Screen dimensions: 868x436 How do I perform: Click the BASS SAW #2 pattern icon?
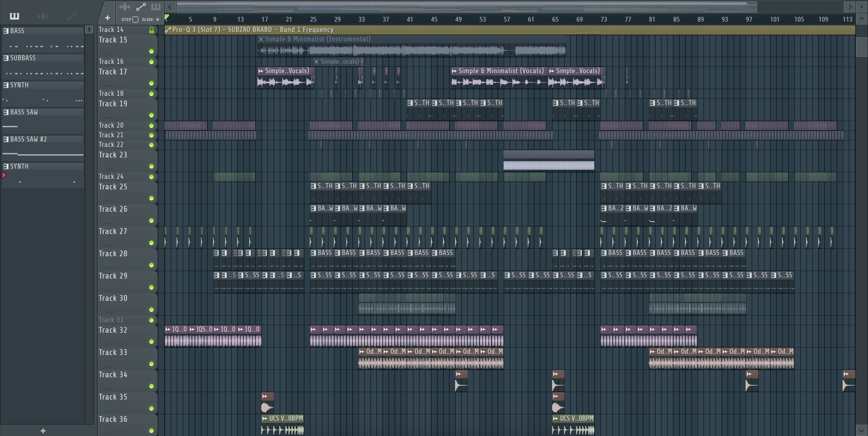pyautogui.click(x=6, y=139)
